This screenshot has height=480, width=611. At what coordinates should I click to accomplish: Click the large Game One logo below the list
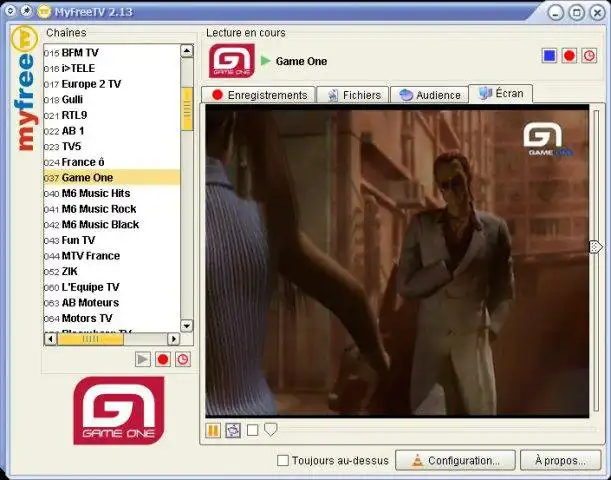tap(119, 410)
